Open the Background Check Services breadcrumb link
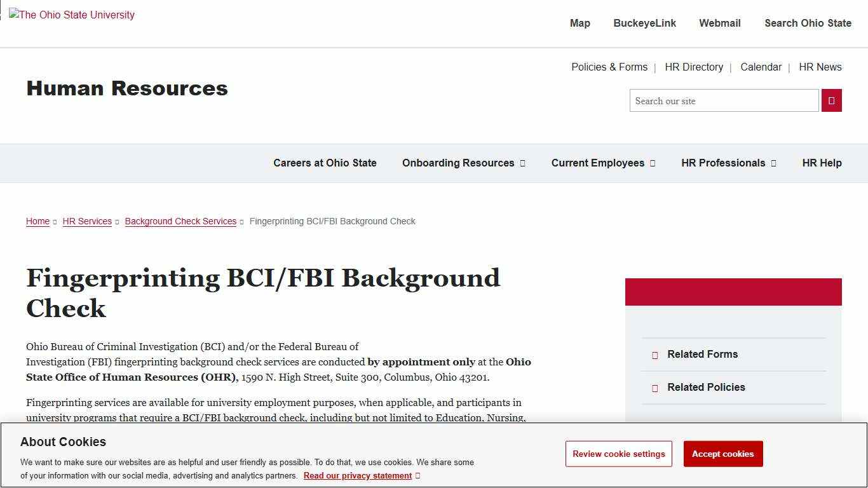Screen dimensions: 868x488 pyautogui.click(x=180, y=221)
